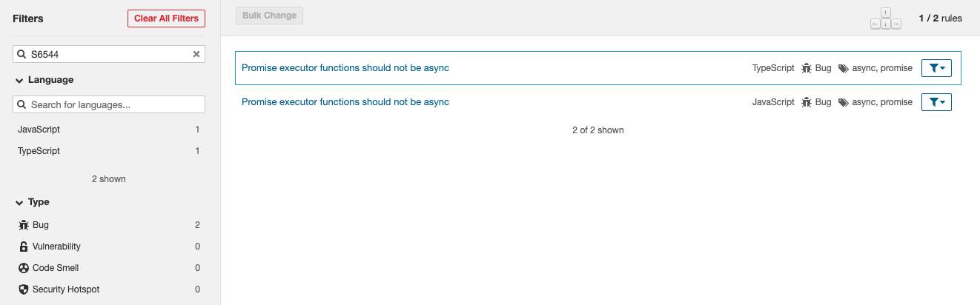
Task: Focus the Search for languages input field
Action: [109, 105]
